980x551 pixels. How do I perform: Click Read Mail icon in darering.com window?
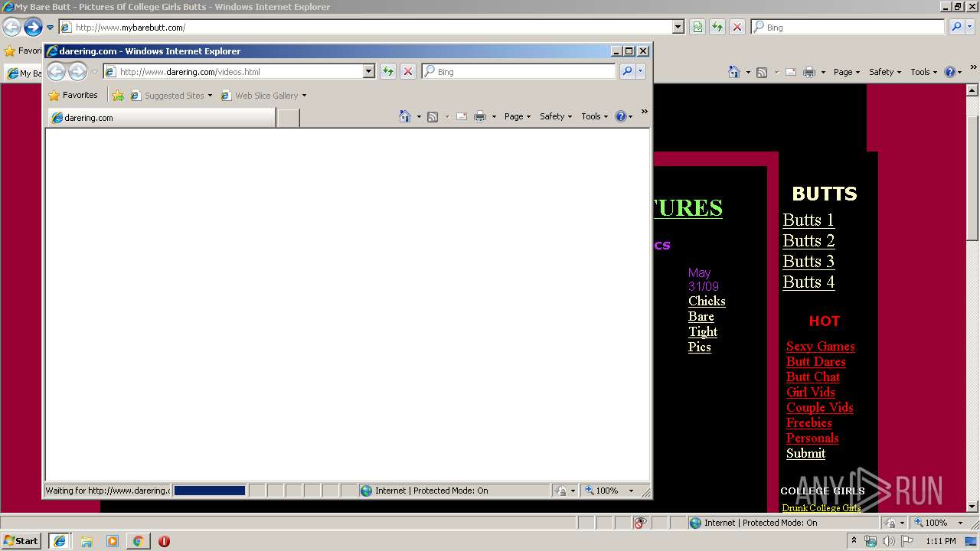pyautogui.click(x=462, y=116)
